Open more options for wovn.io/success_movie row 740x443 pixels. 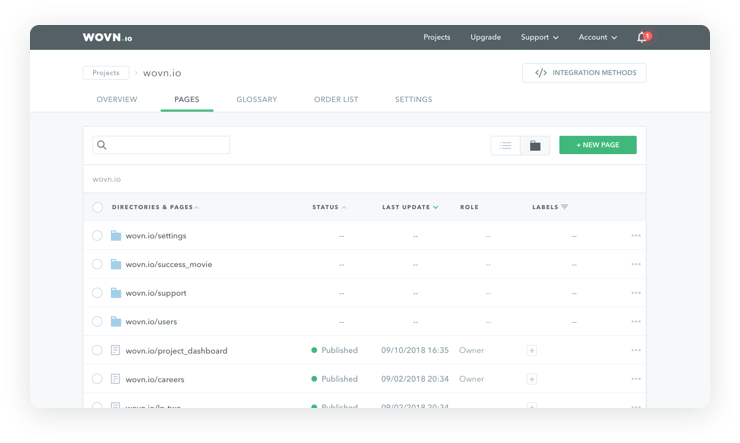pos(636,264)
